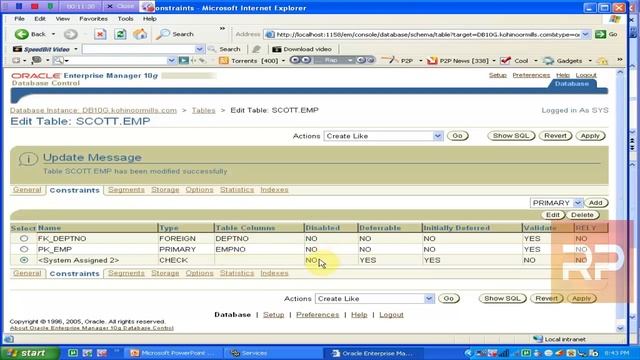Screen dimensions: 640x360
Task: Click the top Apply button
Action: (590, 136)
